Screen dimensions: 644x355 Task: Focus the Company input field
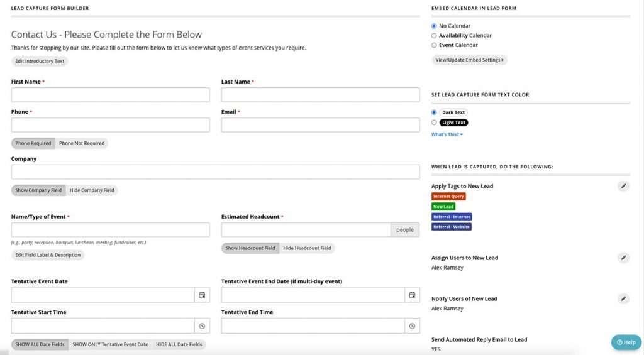click(x=216, y=172)
